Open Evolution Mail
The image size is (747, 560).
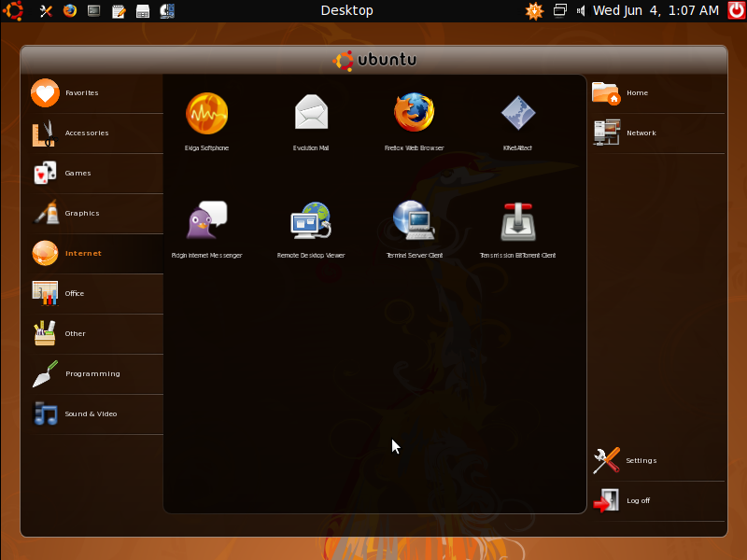point(311,121)
